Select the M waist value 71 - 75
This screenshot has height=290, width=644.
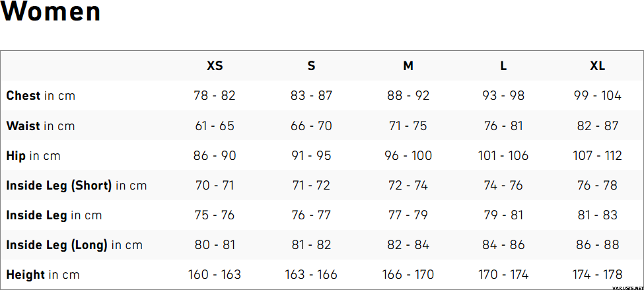(x=408, y=126)
